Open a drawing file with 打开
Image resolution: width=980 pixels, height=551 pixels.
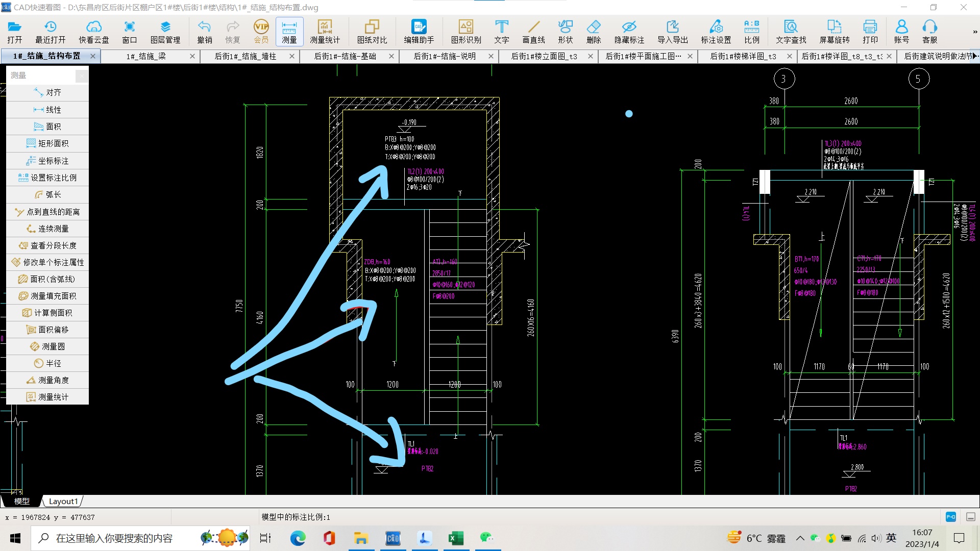pyautogui.click(x=15, y=32)
